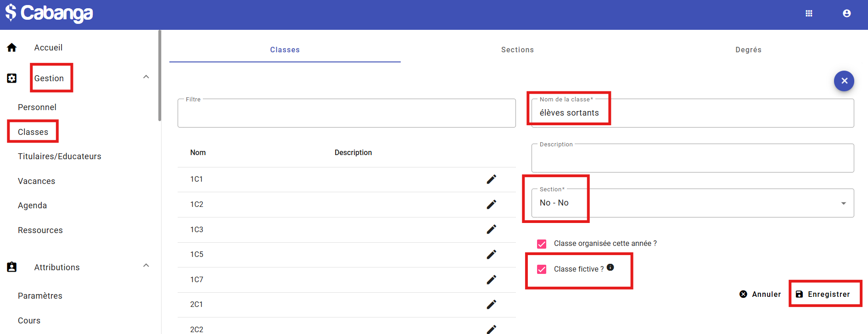
Task: Close the class form with the round X button
Action: pos(844,81)
